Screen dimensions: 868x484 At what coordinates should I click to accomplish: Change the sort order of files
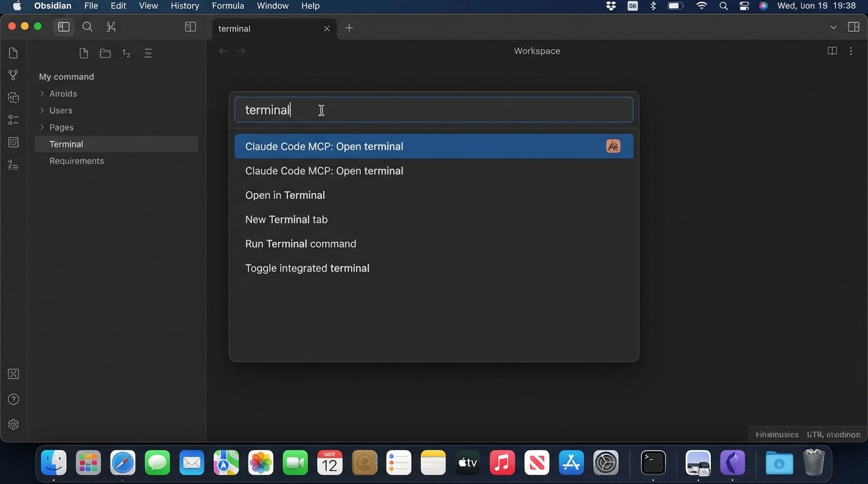pos(126,53)
